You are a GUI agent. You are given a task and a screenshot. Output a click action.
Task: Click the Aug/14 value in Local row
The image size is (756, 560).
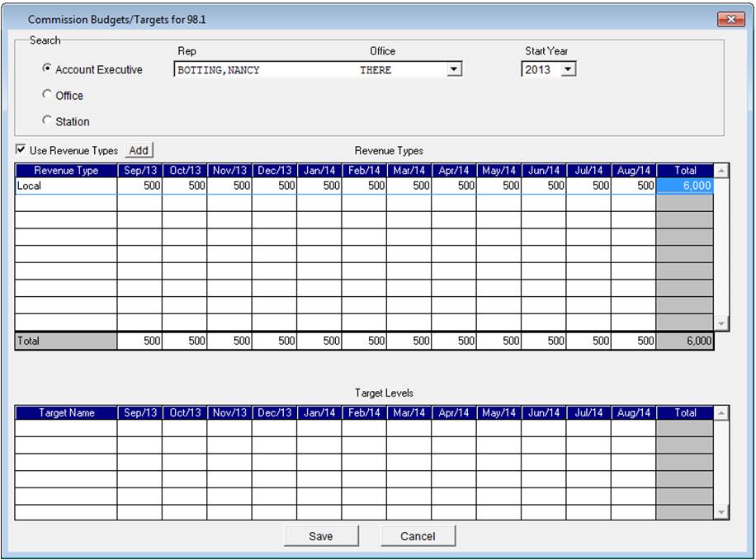(633, 186)
